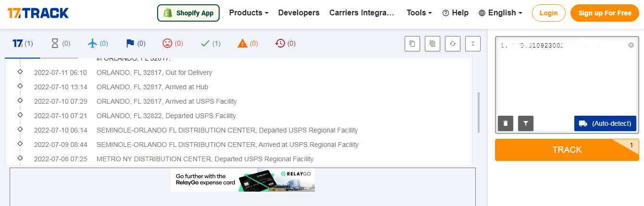Copy tracking results with the first copy icon

click(412, 44)
